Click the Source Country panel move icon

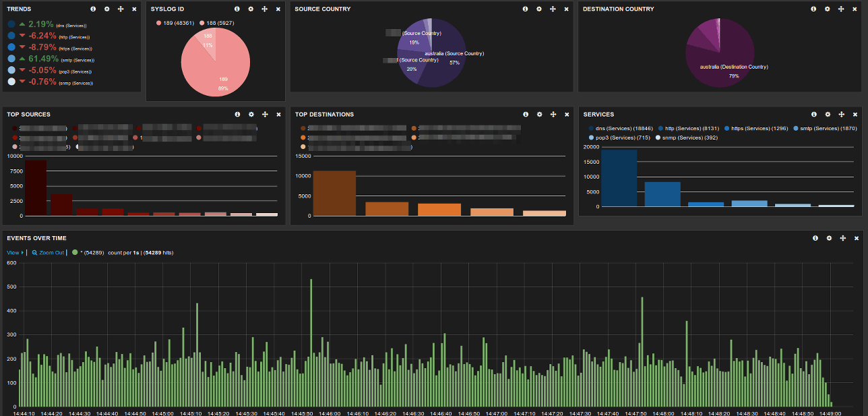(x=553, y=9)
